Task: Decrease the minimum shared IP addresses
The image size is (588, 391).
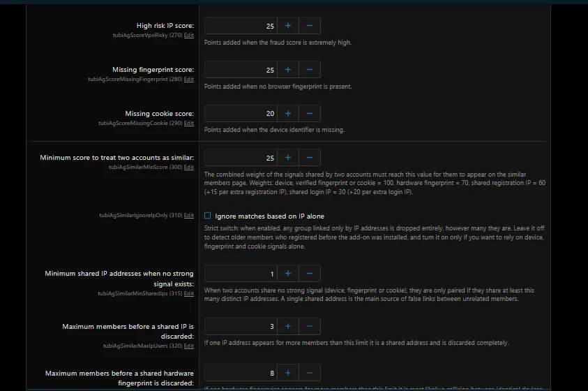Action: pyautogui.click(x=310, y=274)
